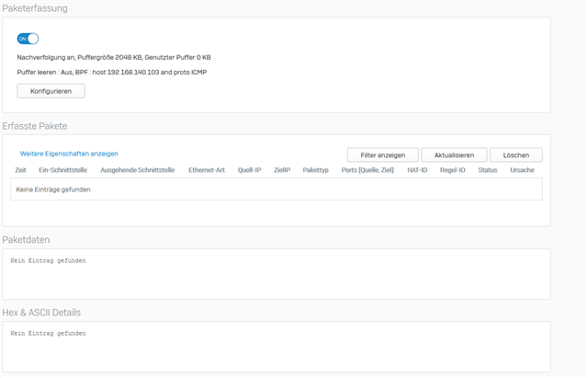Screen dimensions: 588x378
Task: Click the Ports [Quelle, Ziel] column header
Action: coord(367,170)
